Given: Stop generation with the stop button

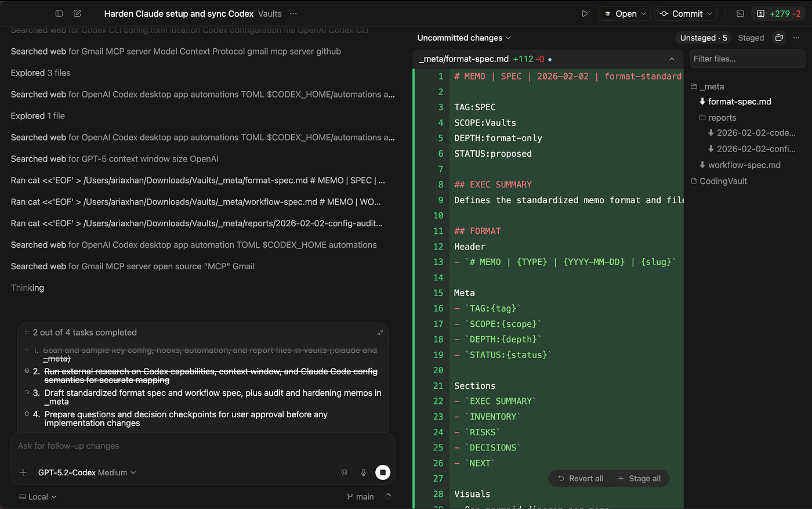Looking at the screenshot, I should click(383, 472).
